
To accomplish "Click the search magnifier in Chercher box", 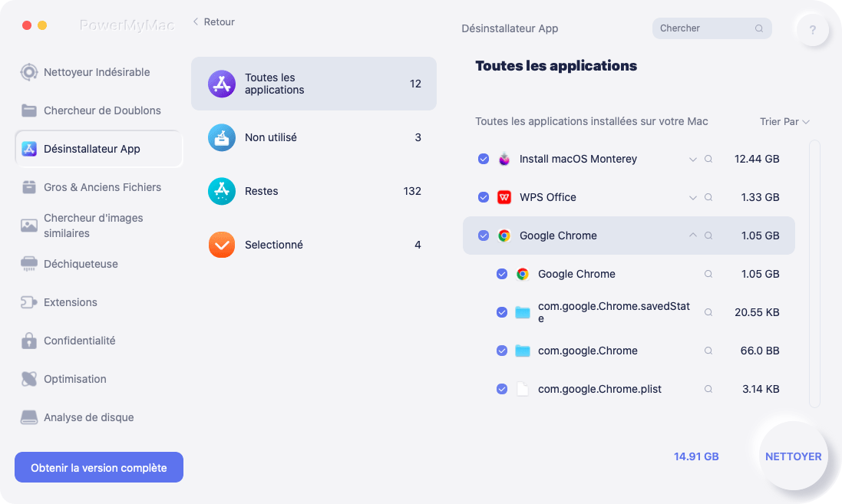I will click(759, 28).
